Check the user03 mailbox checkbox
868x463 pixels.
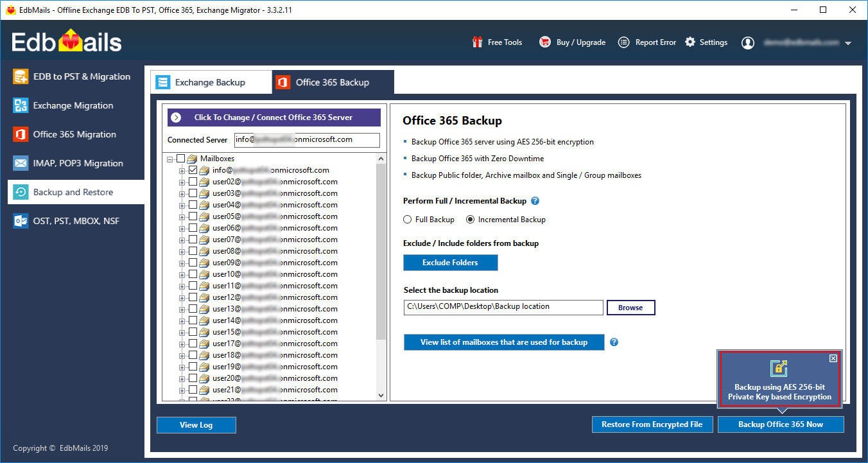point(193,193)
